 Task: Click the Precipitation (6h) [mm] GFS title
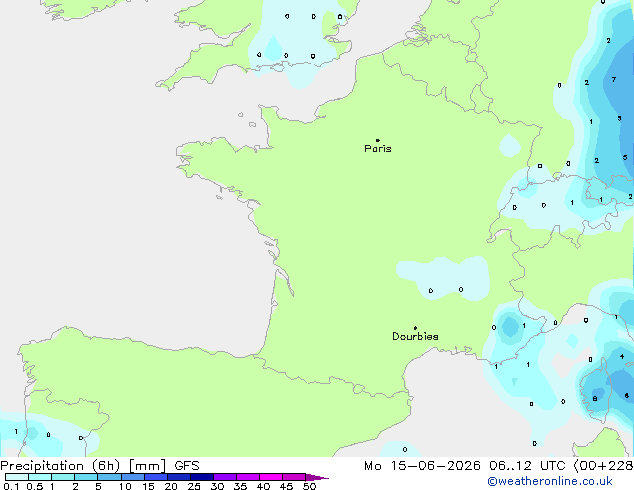pos(100,466)
